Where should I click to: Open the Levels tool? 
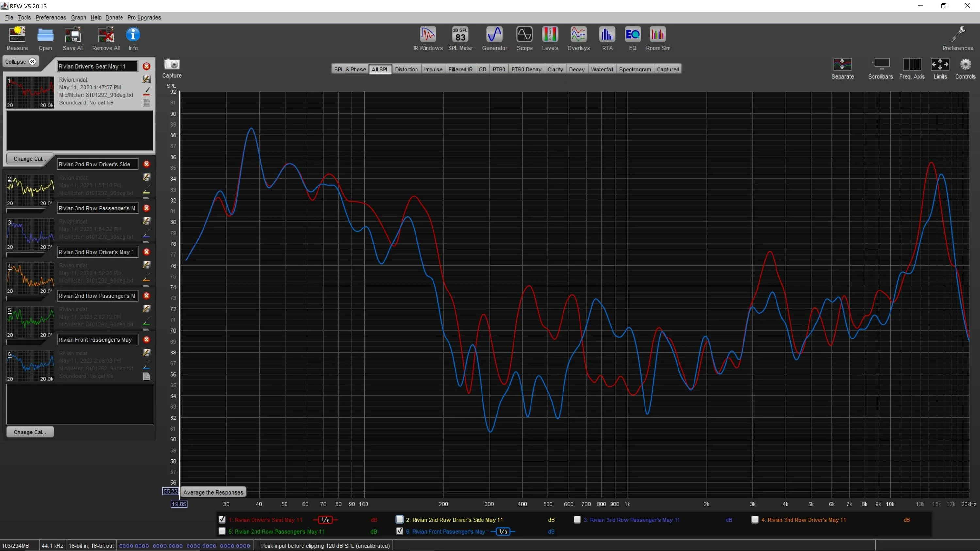point(550,39)
